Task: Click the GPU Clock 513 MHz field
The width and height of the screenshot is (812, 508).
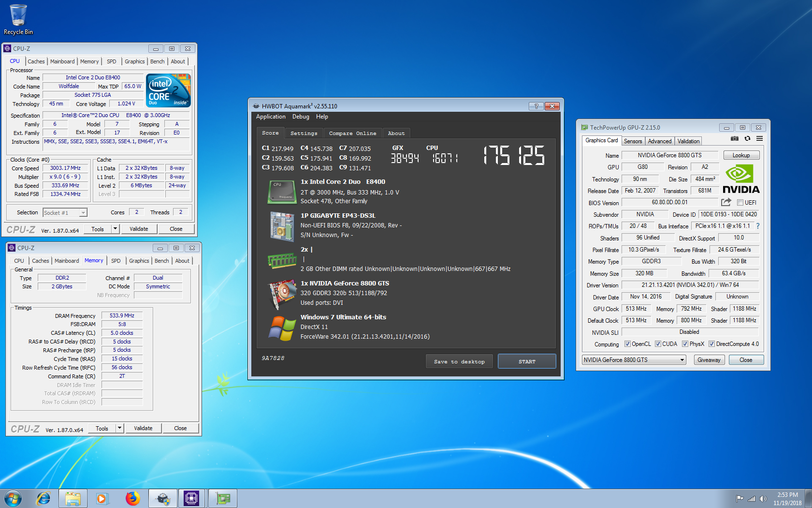Action: (636, 309)
